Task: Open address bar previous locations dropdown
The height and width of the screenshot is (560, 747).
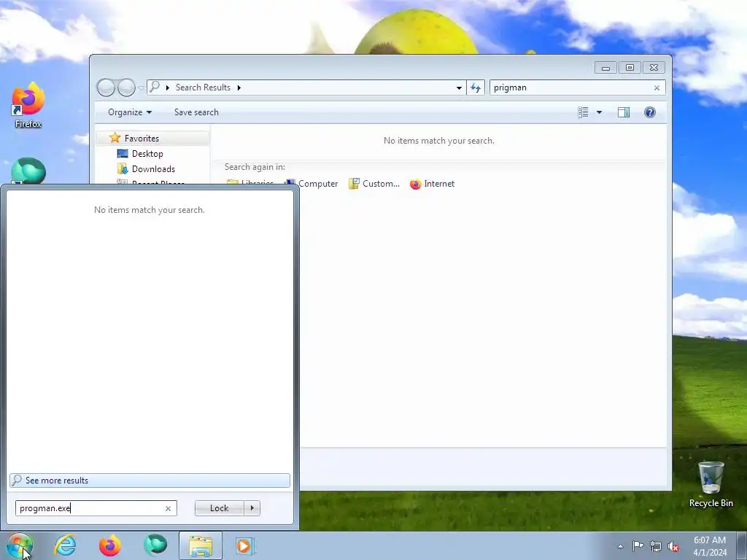Action: coord(459,87)
